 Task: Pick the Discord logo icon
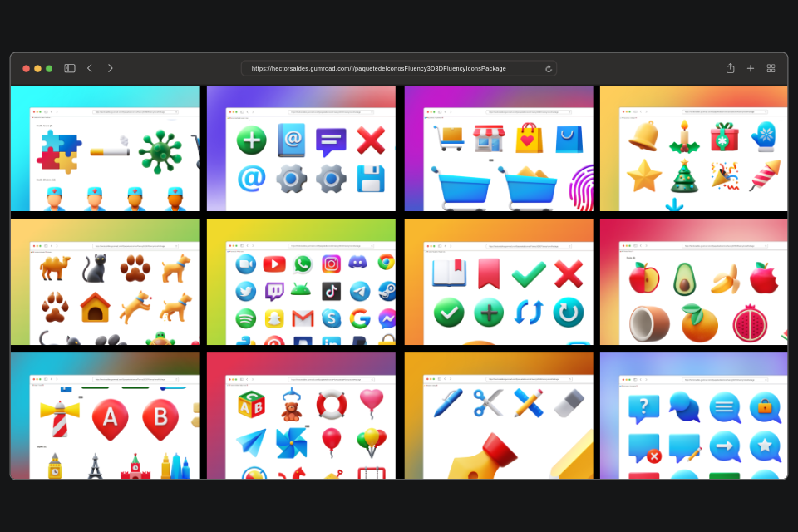click(x=357, y=264)
